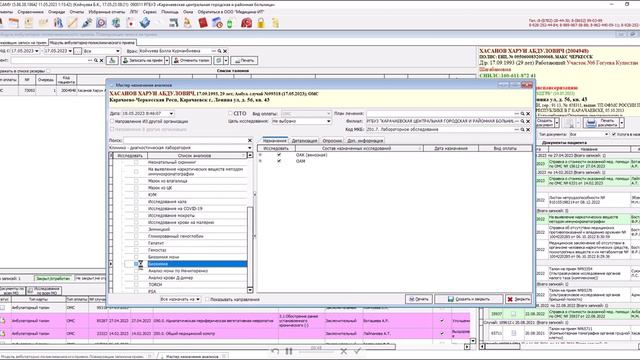Enable Показывать направления checkbox
640x360 pixels.
tap(207, 299)
